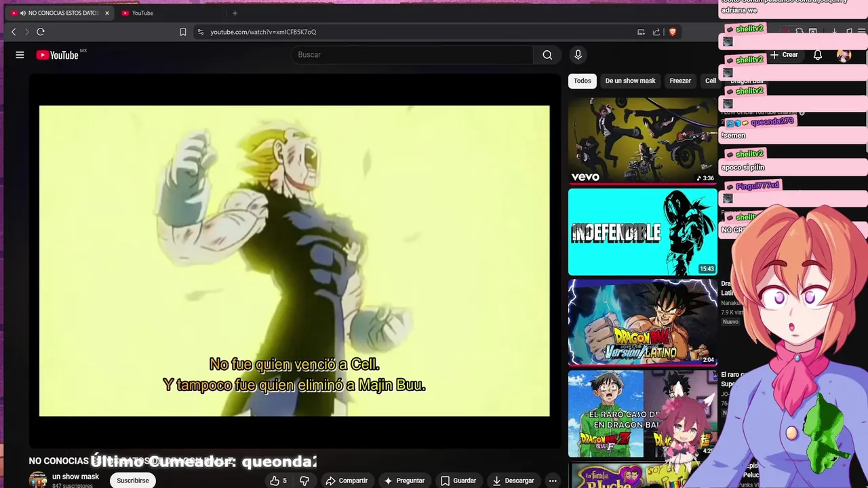The width and height of the screenshot is (868, 488).
Task: Open the notifications bell
Action: coord(818,55)
